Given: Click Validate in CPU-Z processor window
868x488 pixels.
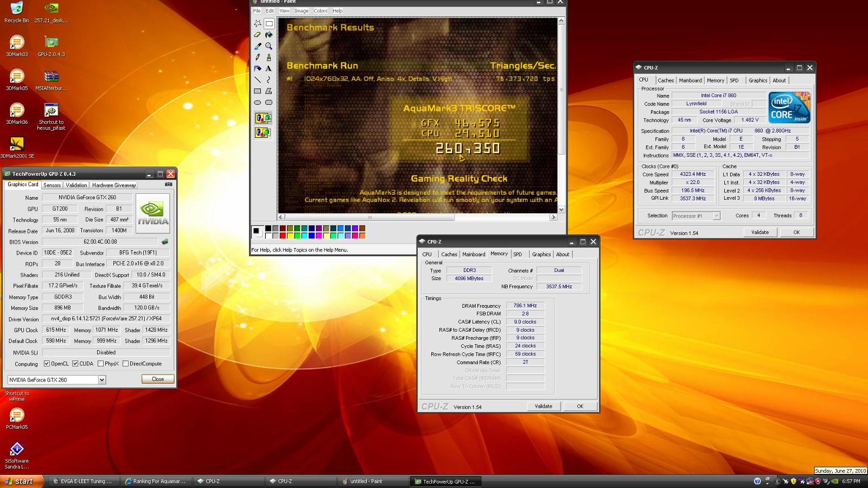Looking at the screenshot, I should click(x=760, y=232).
